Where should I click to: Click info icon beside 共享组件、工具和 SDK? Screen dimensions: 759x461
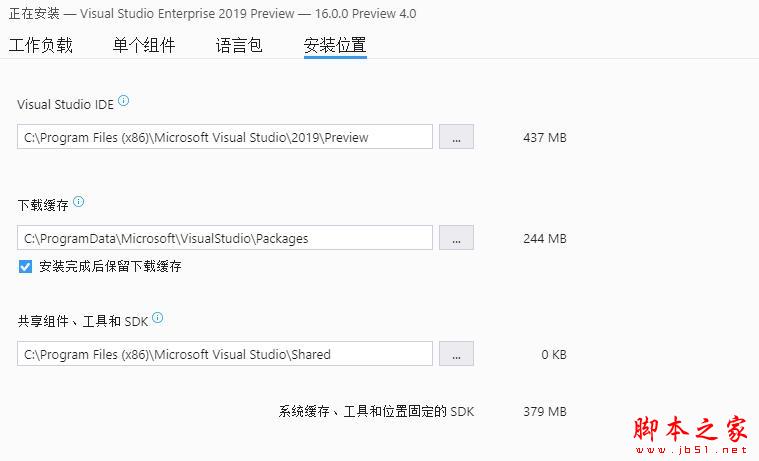pyautogui.click(x=157, y=319)
